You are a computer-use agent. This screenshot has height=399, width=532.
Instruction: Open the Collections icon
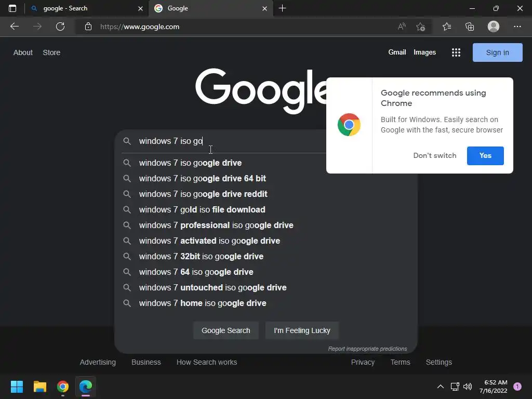click(470, 26)
